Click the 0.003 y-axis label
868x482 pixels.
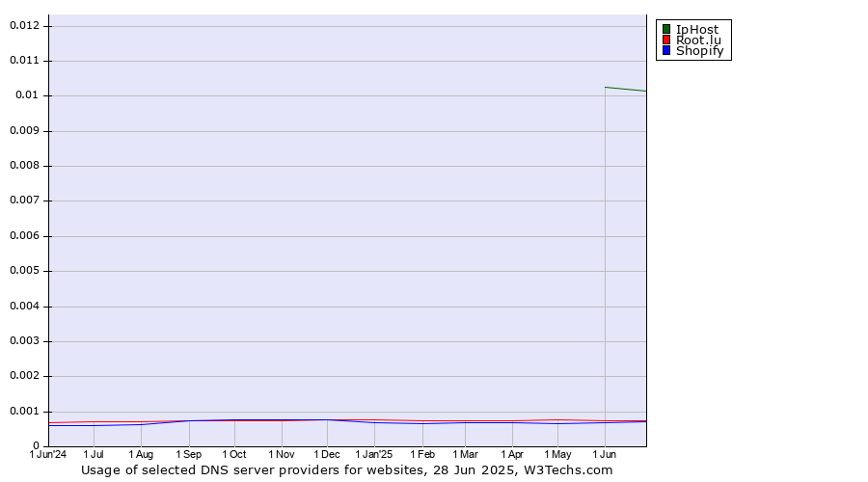coord(24,341)
